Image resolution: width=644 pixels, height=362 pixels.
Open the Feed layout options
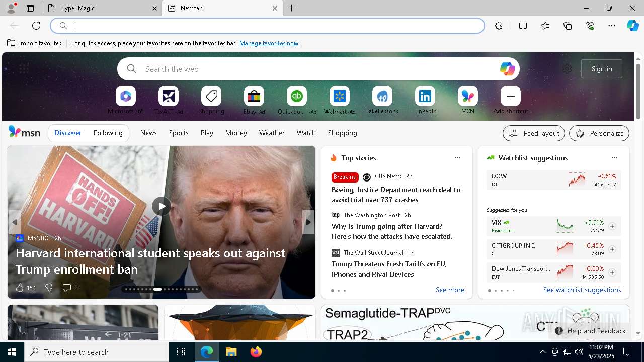534,133
